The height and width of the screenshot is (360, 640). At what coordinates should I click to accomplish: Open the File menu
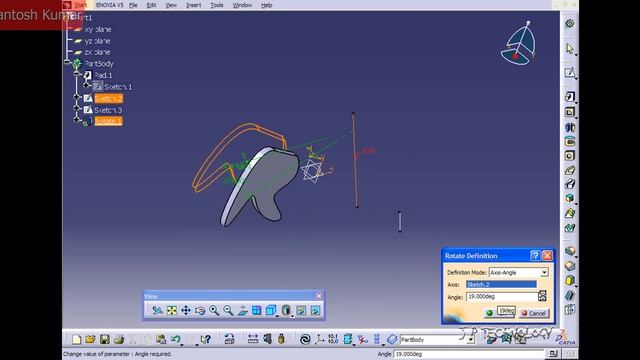pyautogui.click(x=133, y=5)
